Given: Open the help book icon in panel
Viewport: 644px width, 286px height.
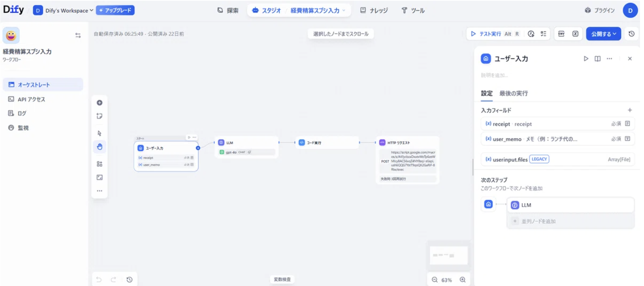Looking at the screenshot, I should (597, 59).
